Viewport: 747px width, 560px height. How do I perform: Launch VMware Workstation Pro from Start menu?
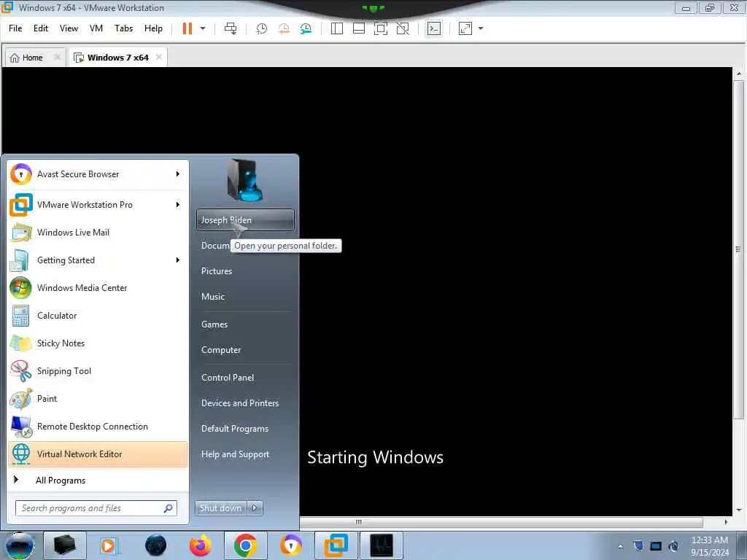point(85,205)
